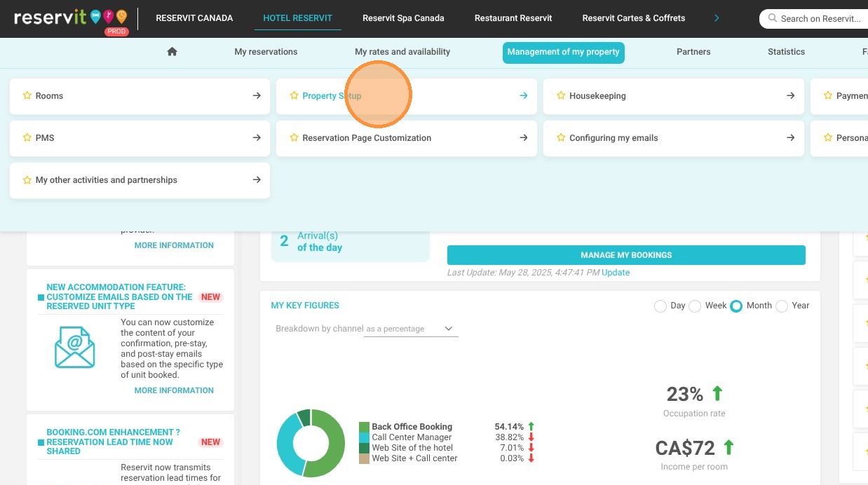The width and height of the screenshot is (868, 485).
Task: Click arrow on Reservation Page Customization
Action: [x=524, y=138]
